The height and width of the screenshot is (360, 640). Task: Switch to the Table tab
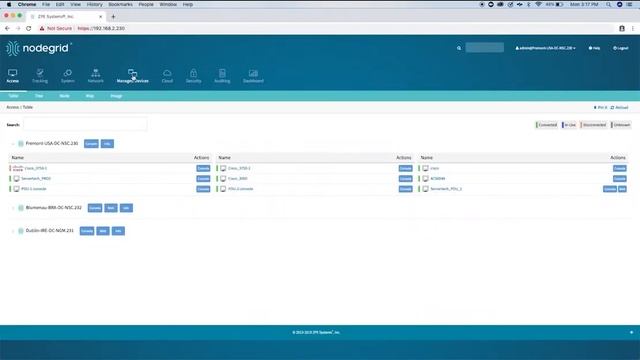point(13,96)
